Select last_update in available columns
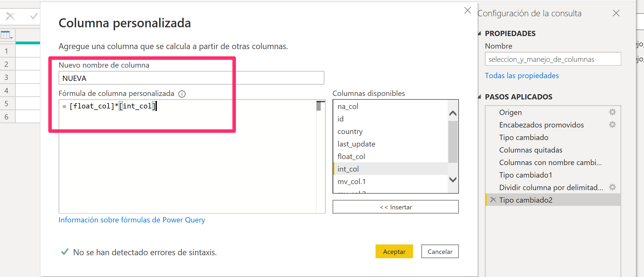 390,144
